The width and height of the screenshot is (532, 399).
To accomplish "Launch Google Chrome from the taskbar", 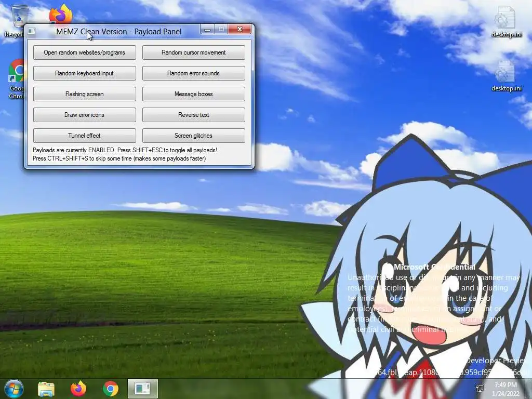I will coord(111,389).
